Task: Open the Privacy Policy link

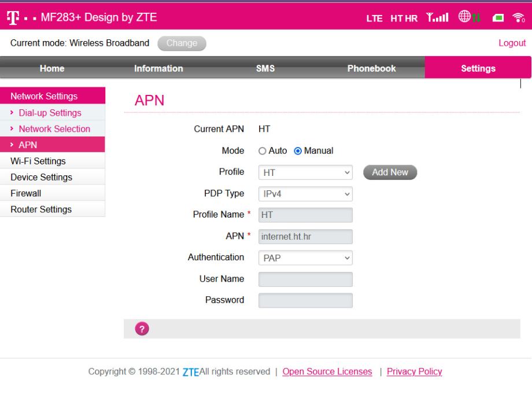Action: click(x=414, y=371)
